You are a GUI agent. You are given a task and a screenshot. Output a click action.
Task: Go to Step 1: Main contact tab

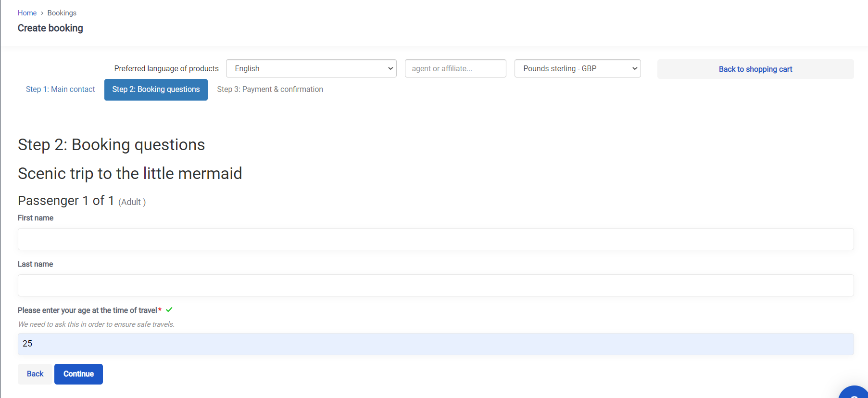click(61, 90)
